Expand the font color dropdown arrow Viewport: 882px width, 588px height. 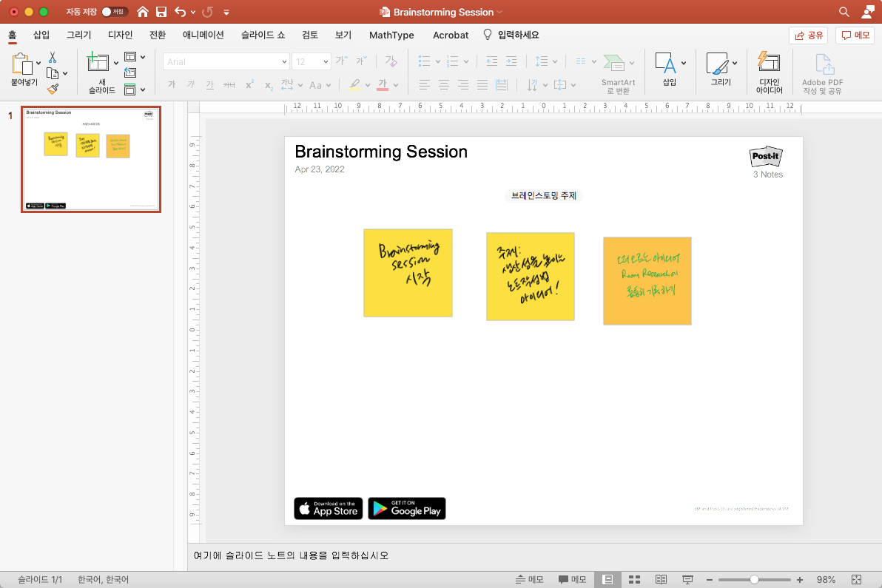396,85
